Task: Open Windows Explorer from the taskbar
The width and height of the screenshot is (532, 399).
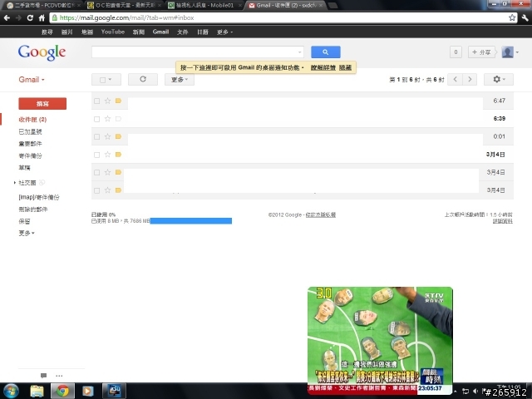Action: 37,391
